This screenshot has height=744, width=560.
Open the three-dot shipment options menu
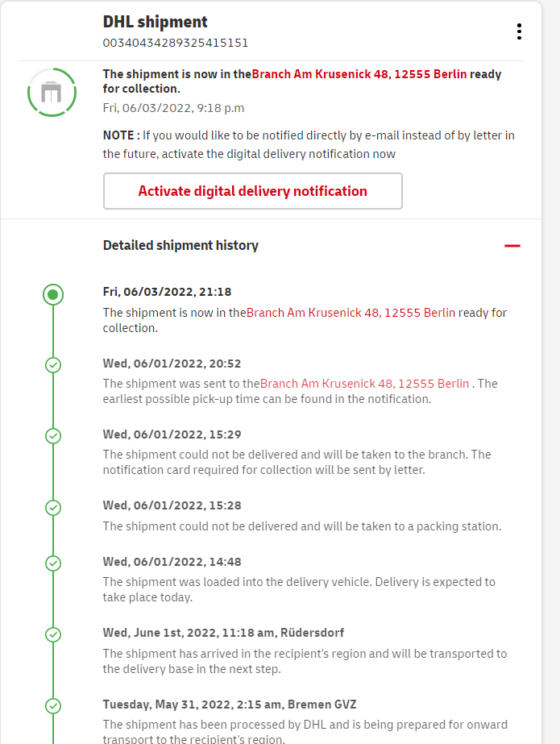coord(519,31)
